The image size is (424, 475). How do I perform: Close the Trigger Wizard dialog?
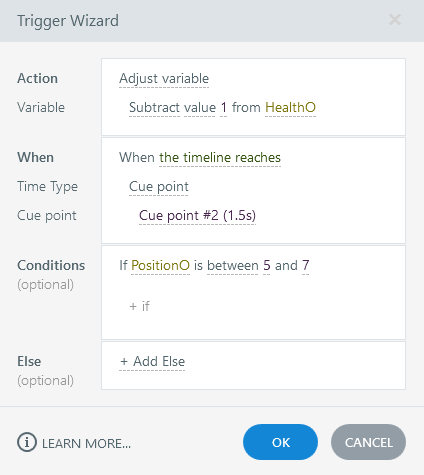click(x=395, y=20)
